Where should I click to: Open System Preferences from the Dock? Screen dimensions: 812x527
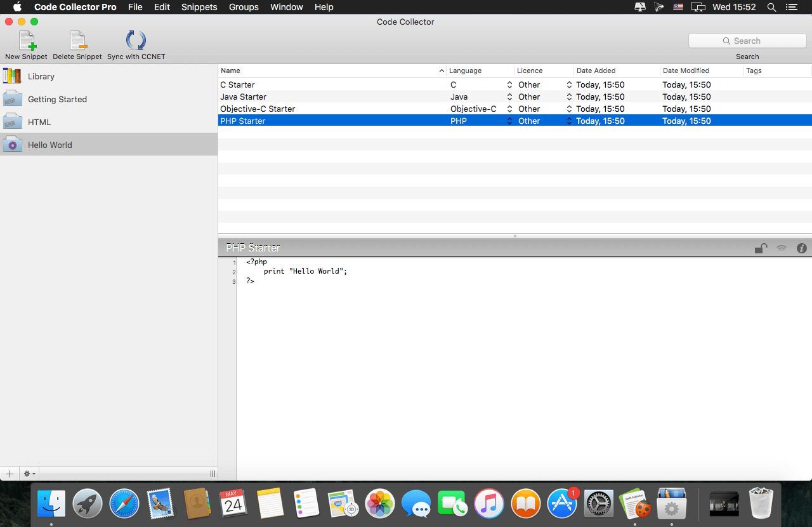click(598, 504)
